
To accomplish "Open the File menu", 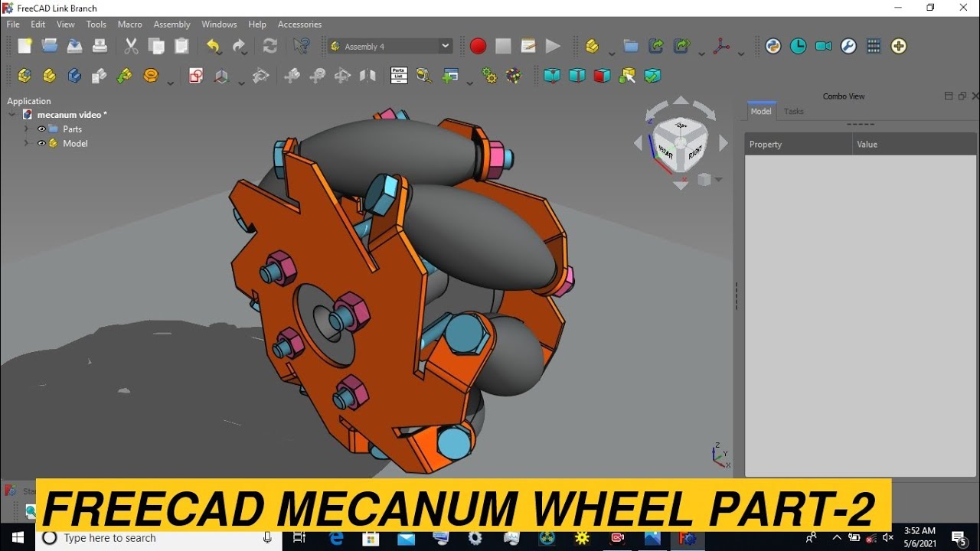I will (13, 24).
